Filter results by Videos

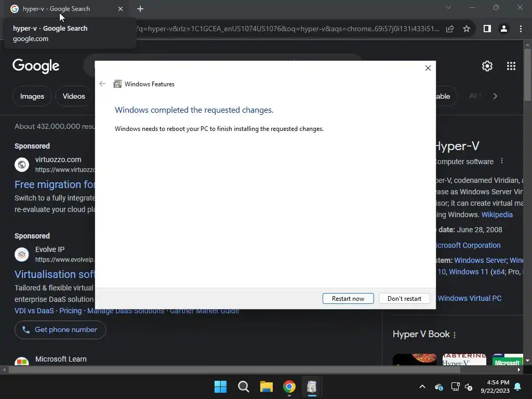pos(74,96)
